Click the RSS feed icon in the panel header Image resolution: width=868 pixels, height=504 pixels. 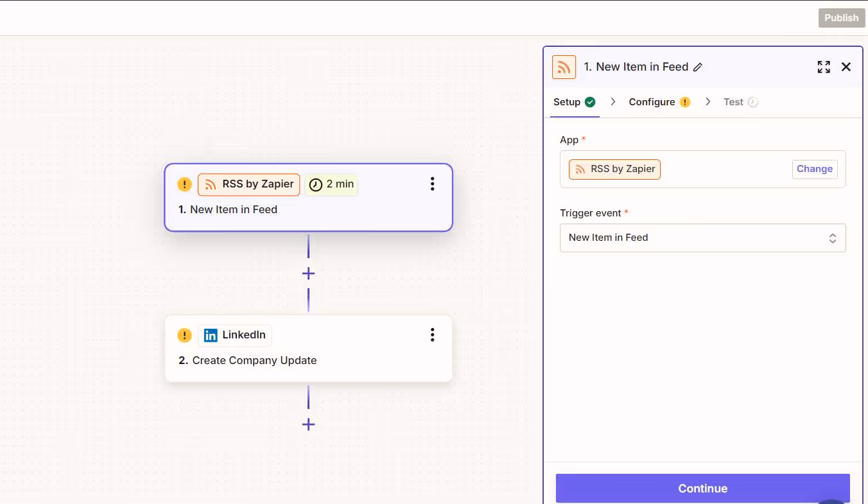(564, 67)
